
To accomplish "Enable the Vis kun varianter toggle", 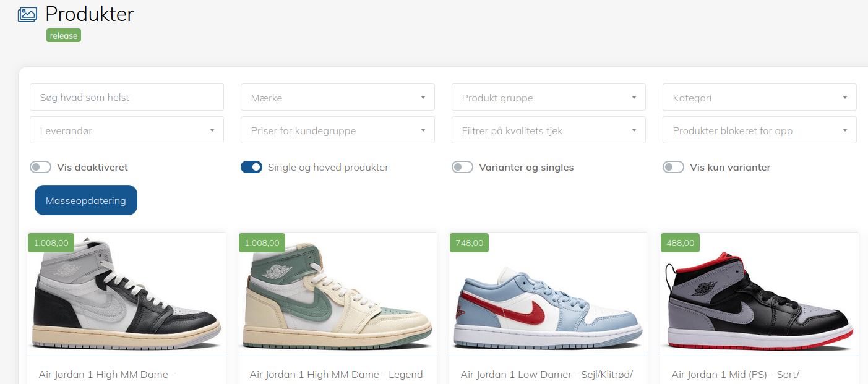I will (673, 167).
